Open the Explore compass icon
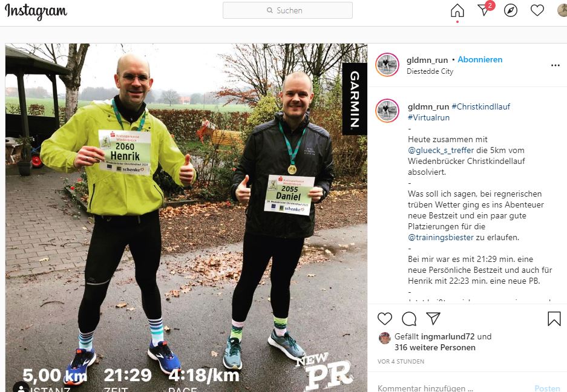 pos(511,10)
